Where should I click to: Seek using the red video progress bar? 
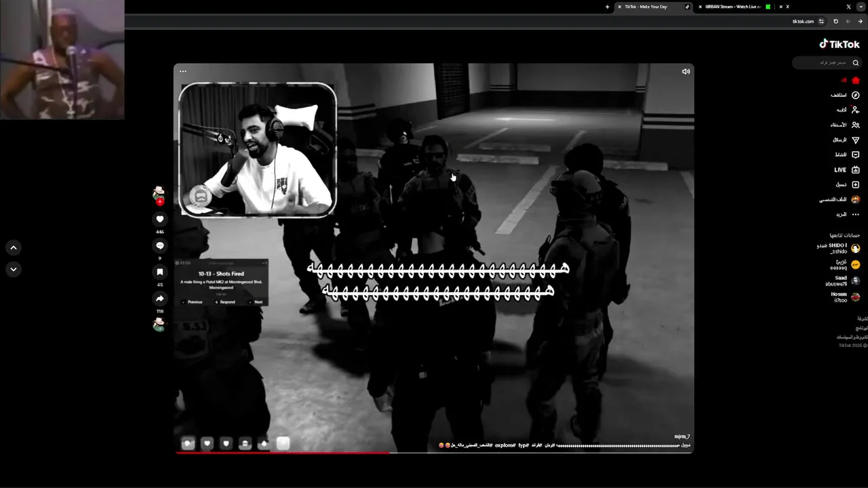click(x=434, y=452)
